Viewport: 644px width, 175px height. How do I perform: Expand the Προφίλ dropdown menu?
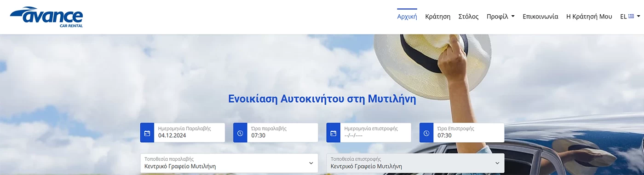[x=500, y=17]
